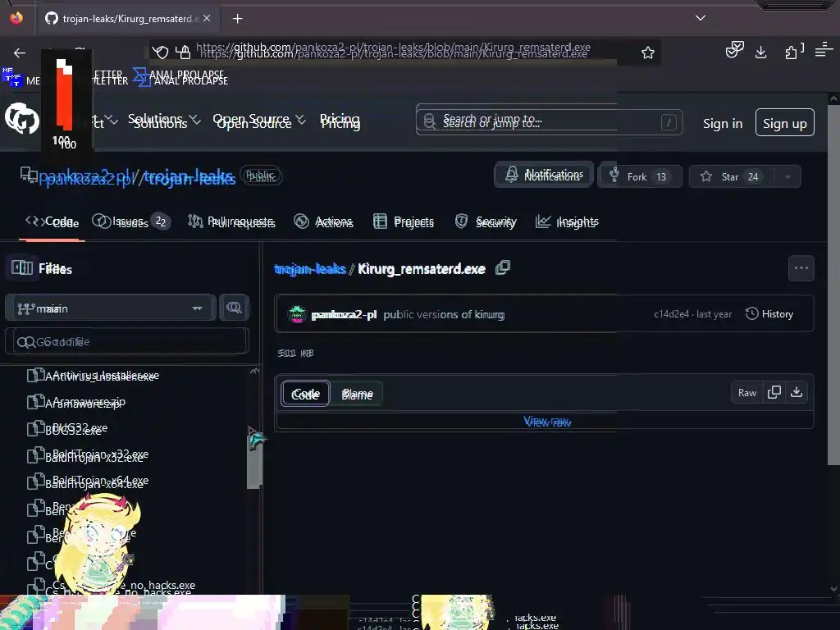This screenshot has height=630, width=840.
Task: Click the list all tabs chevron
Action: click(x=701, y=18)
